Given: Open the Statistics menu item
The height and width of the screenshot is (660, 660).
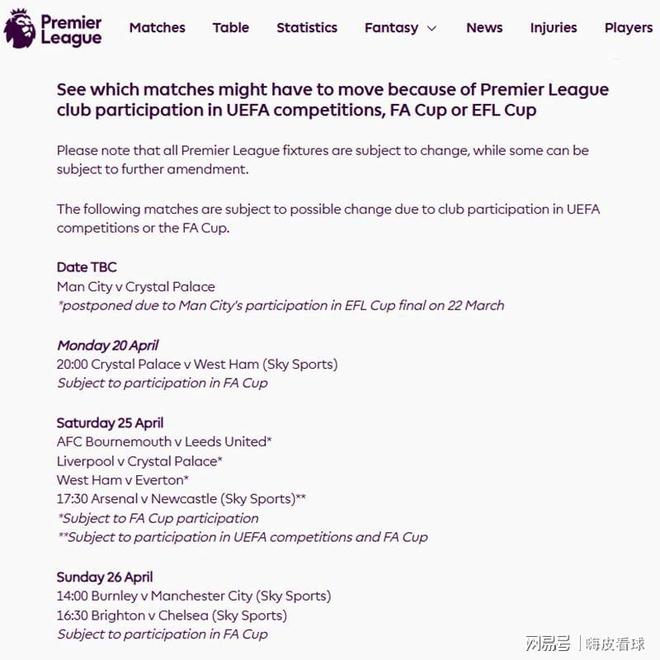Looking at the screenshot, I should [x=307, y=28].
